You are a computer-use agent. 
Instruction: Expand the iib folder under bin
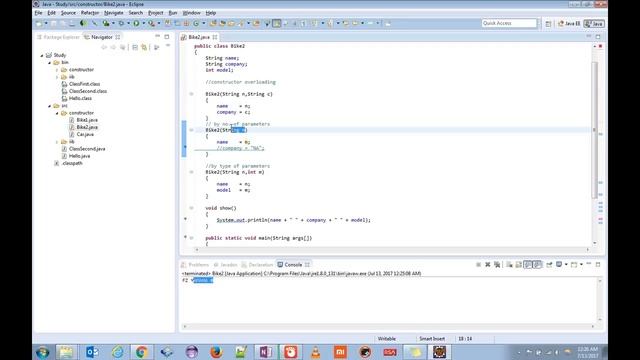(x=57, y=77)
